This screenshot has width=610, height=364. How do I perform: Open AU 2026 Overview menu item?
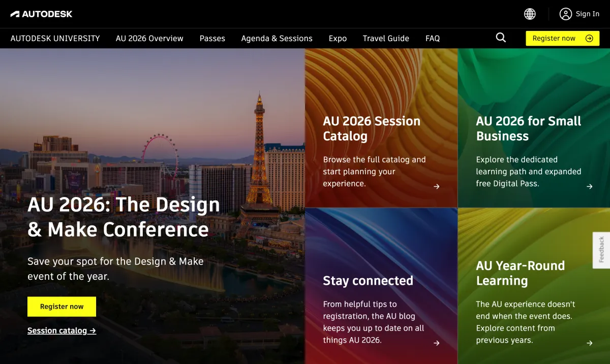pyautogui.click(x=149, y=38)
